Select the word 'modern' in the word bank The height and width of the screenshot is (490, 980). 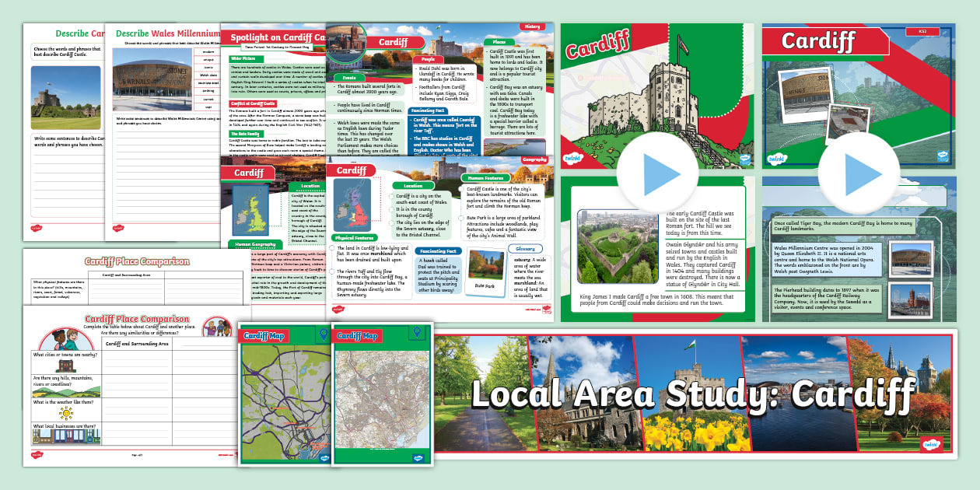(207, 52)
